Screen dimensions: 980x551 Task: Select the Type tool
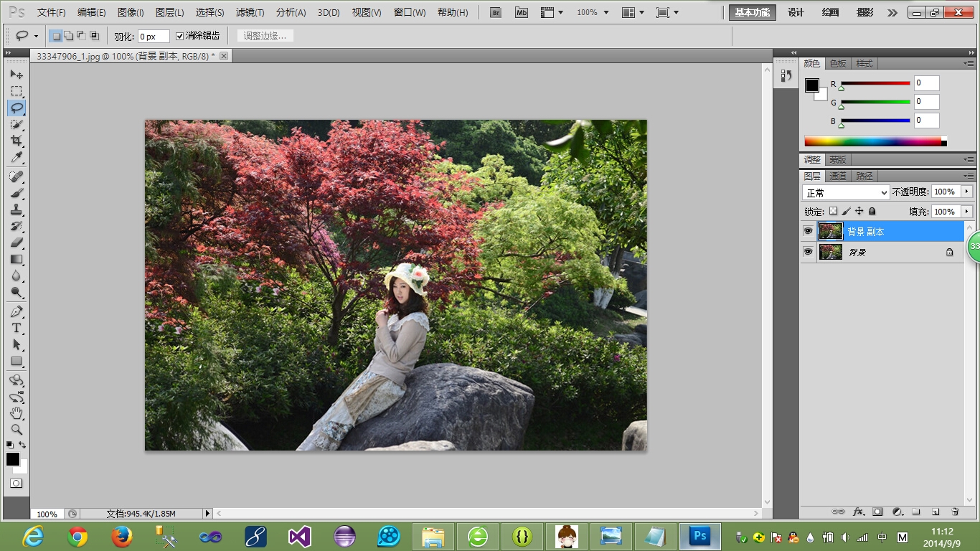coord(17,328)
